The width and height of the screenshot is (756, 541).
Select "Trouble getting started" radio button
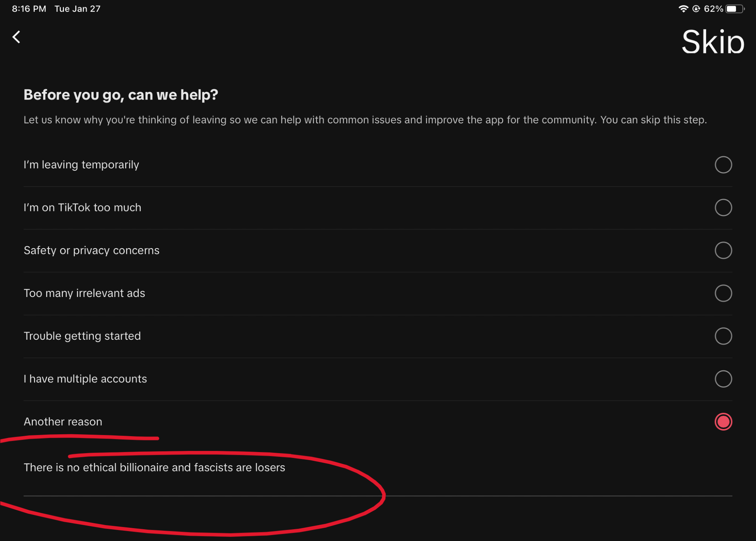coord(723,336)
